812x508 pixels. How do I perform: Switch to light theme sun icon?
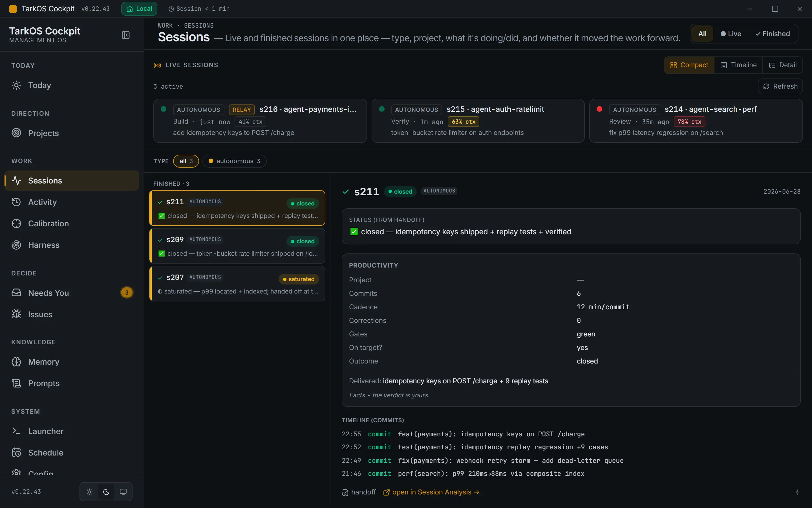tap(89, 492)
